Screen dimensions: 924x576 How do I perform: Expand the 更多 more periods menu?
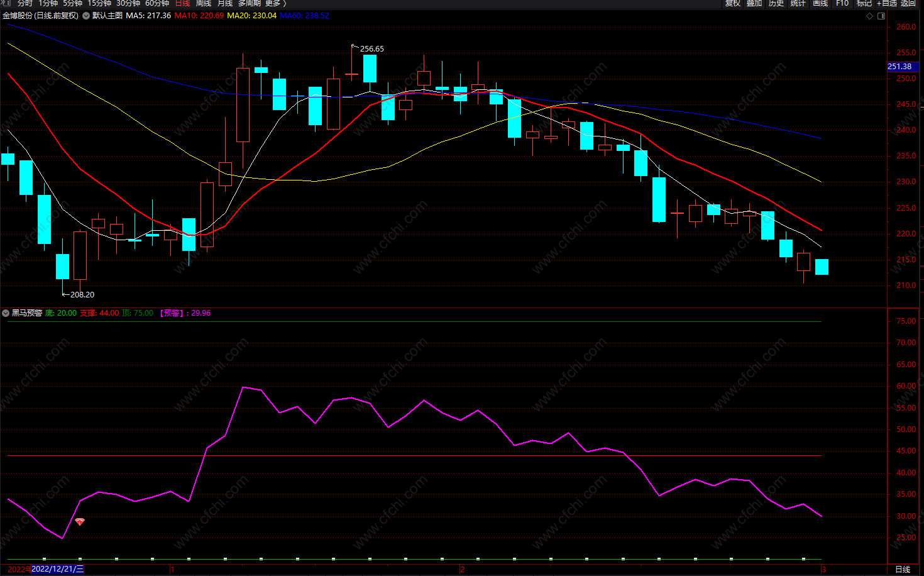point(275,3)
